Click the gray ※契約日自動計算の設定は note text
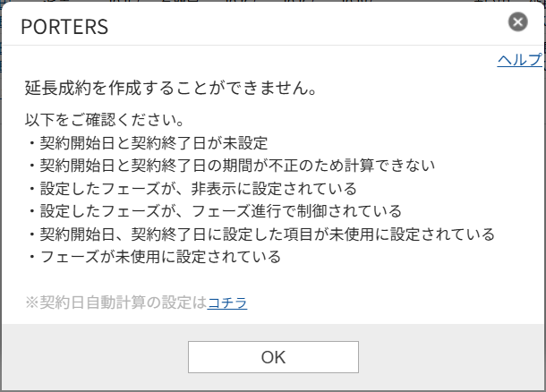The image size is (546, 392). click(116, 303)
